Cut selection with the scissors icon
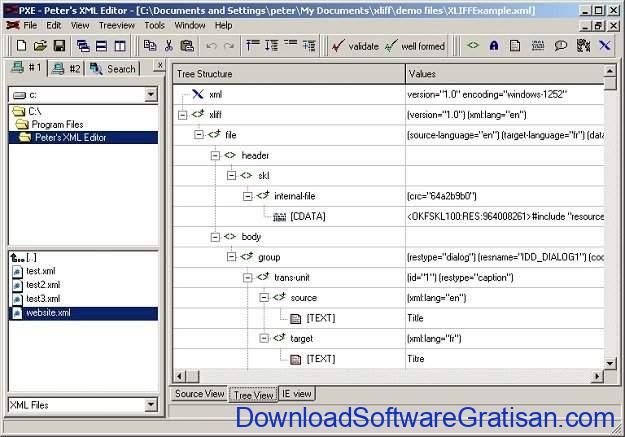This screenshot has height=437, width=625. pos(169,45)
